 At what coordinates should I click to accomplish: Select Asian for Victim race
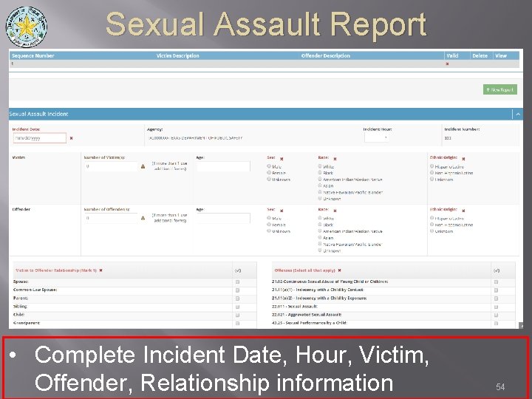[x=320, y=185]
